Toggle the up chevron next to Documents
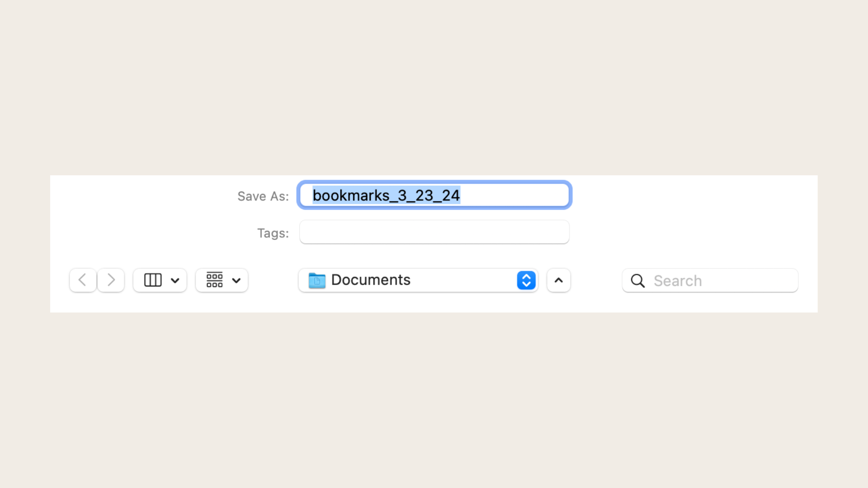The image size is (868, 488). point(558,280)
